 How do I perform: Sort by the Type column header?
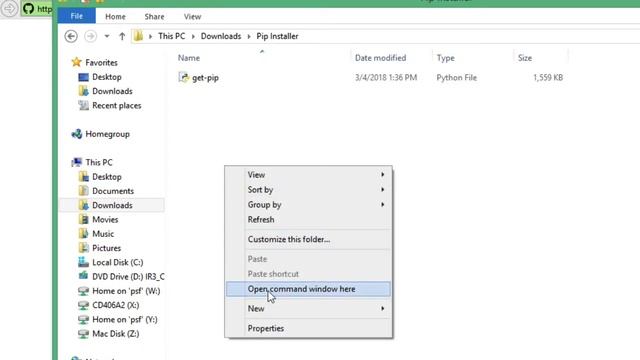point(446,58)
